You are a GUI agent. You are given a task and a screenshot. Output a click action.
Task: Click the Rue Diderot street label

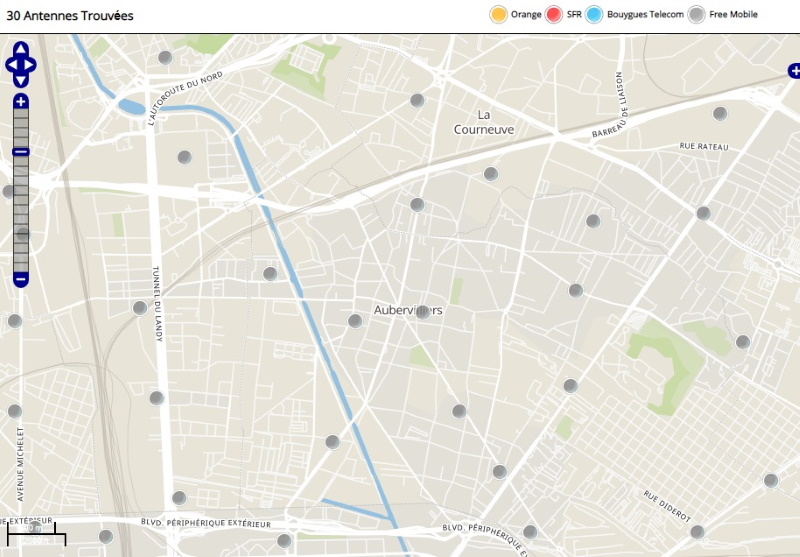pyautogui.click(x=667, y=507)
